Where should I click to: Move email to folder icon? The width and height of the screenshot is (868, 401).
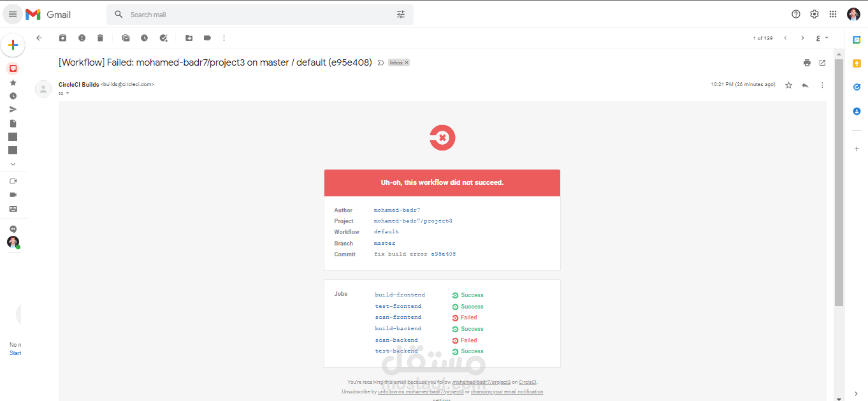click(189, 38)
